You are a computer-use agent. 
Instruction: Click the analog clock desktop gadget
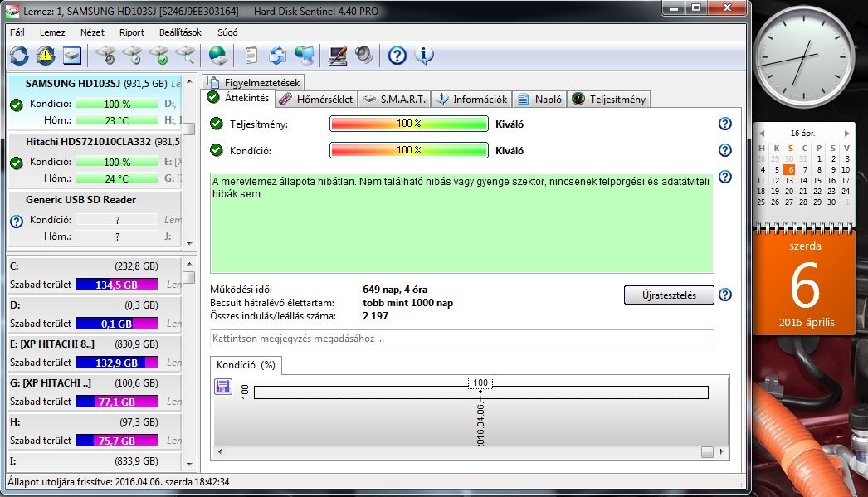coord(804,56)
